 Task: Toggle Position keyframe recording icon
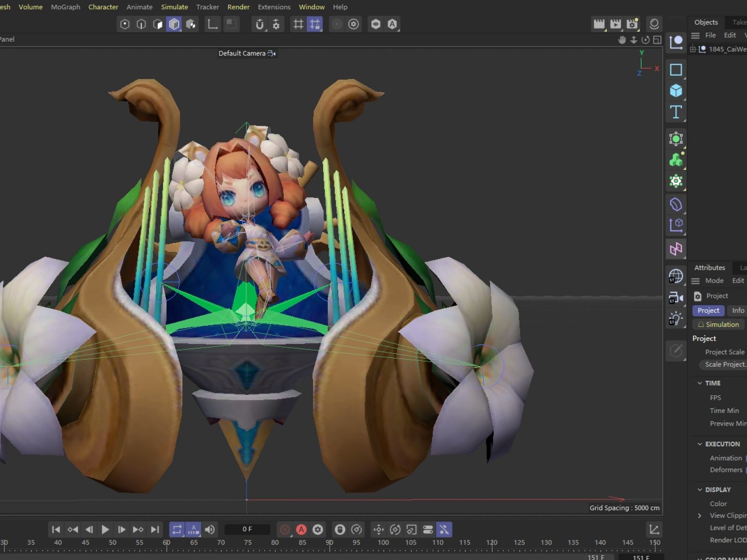point(379,530)
